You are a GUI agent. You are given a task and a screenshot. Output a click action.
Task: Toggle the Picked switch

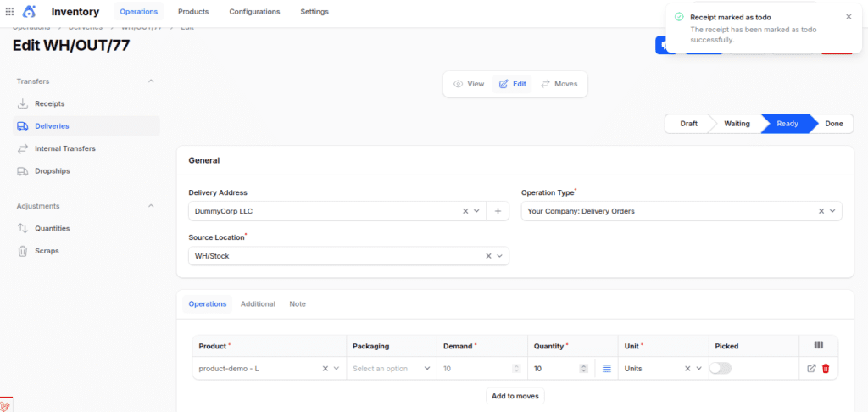[721, 368]
